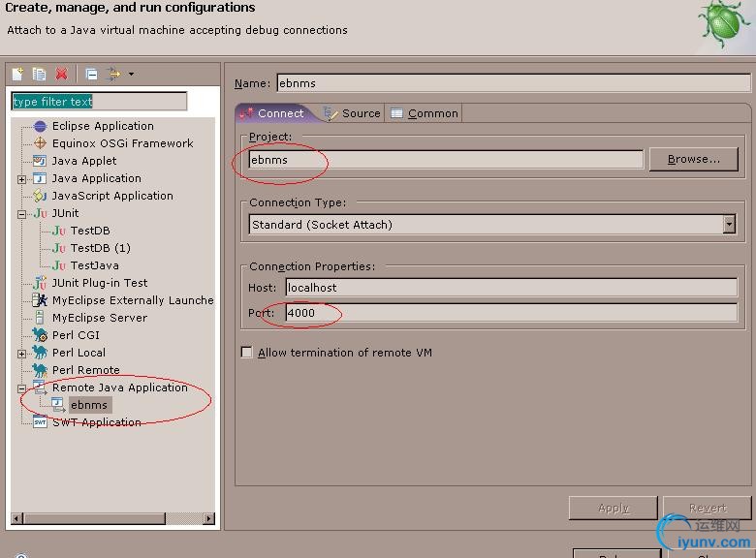The image size is (756, 558).
Task: Click the SWT Application icon
Action: tap(40, 422)
